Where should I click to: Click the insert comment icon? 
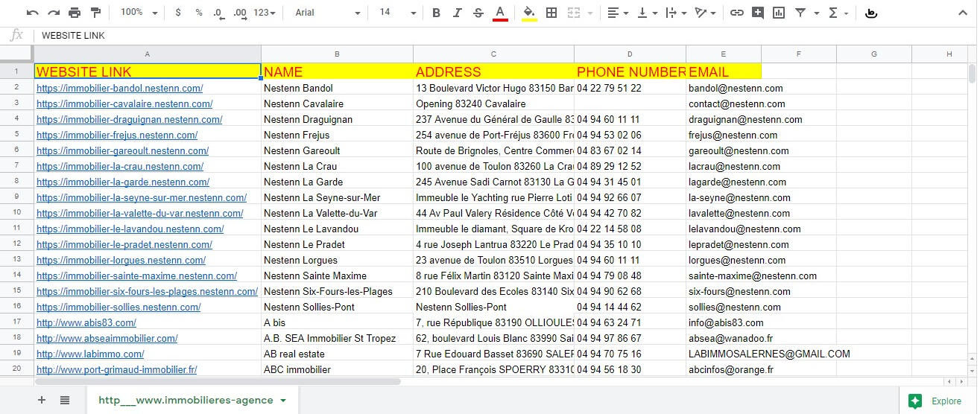pos(758,13)
